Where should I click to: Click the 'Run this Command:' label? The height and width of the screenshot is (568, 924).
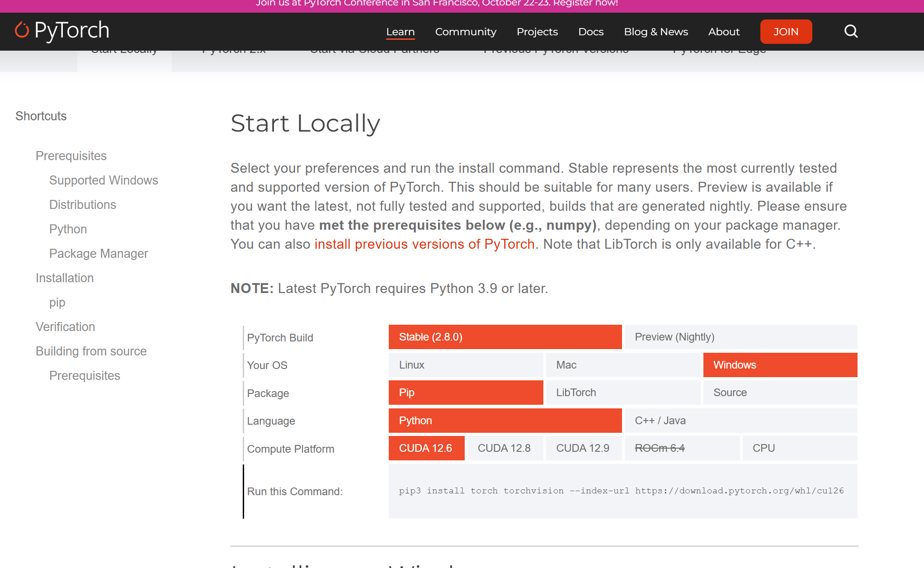(x=295, y=492)
